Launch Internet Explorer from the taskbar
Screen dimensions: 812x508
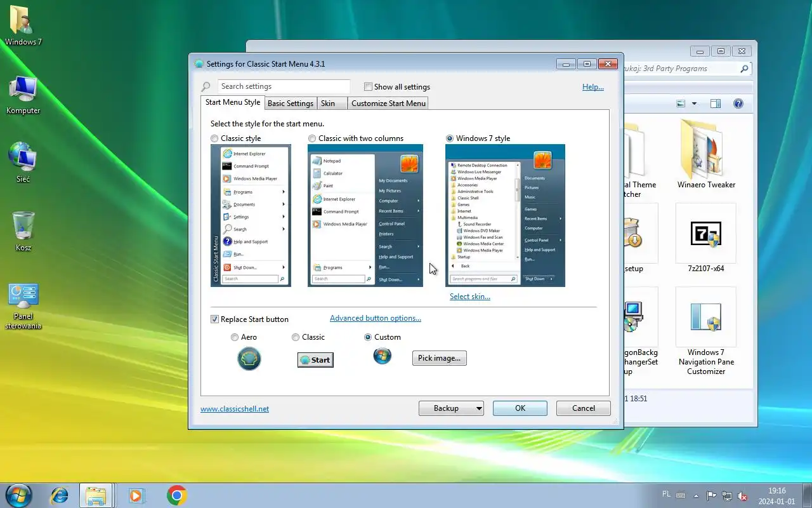pyautogui.click(x=60, y=495)
